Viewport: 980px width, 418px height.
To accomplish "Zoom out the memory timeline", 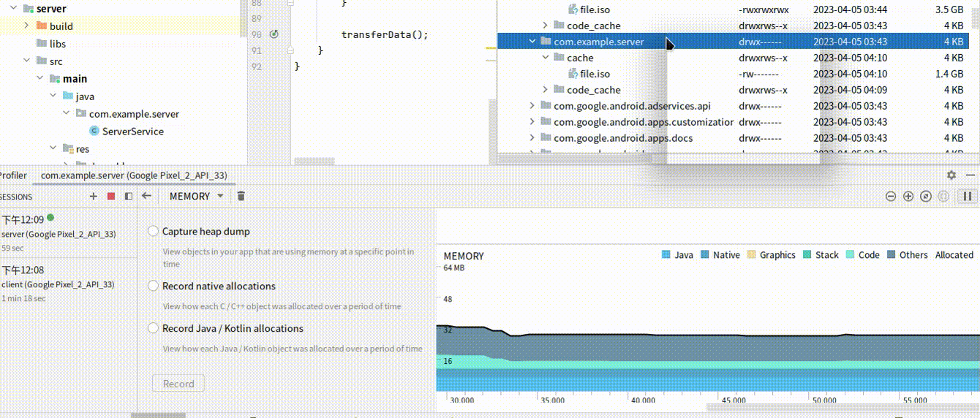I will click(891, 196).
